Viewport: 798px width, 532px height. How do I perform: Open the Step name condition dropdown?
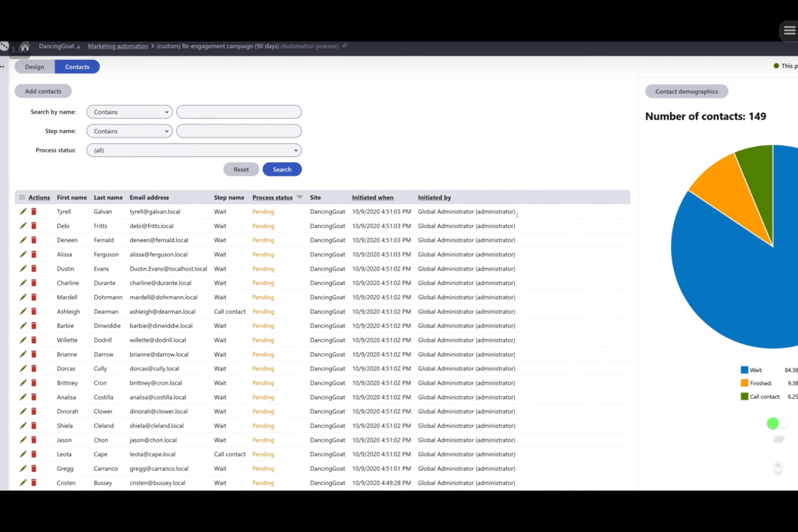pos(130,131)
